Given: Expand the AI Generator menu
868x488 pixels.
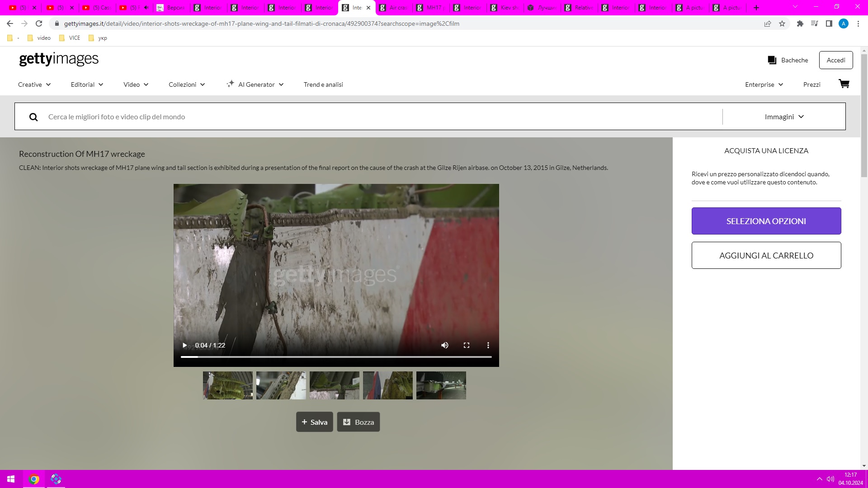Looking at the screenshot, I should point(255,84).
